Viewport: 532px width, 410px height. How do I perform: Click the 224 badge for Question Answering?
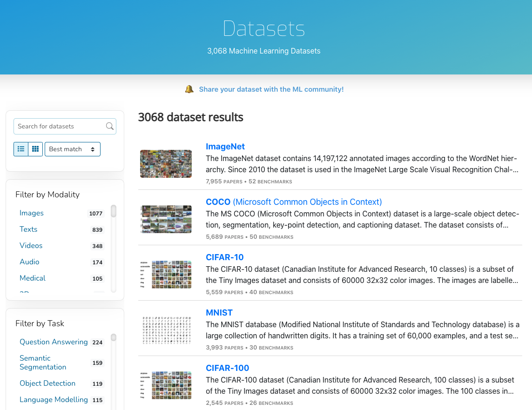[97, 342]
